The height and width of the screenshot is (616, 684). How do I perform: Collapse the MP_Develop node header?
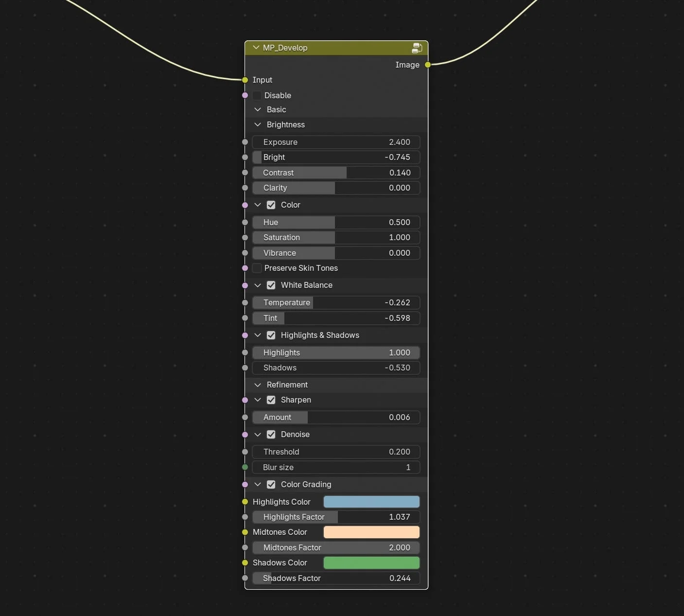[256, 48]
